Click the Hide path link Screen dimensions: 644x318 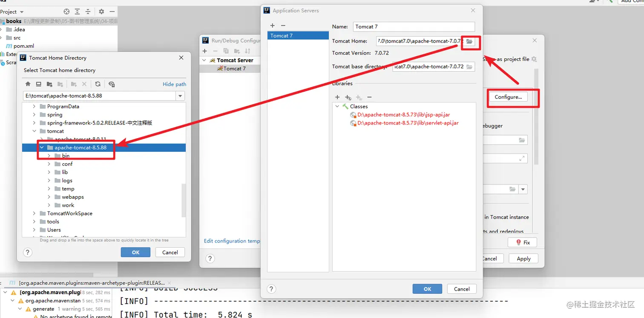point(174,84)
